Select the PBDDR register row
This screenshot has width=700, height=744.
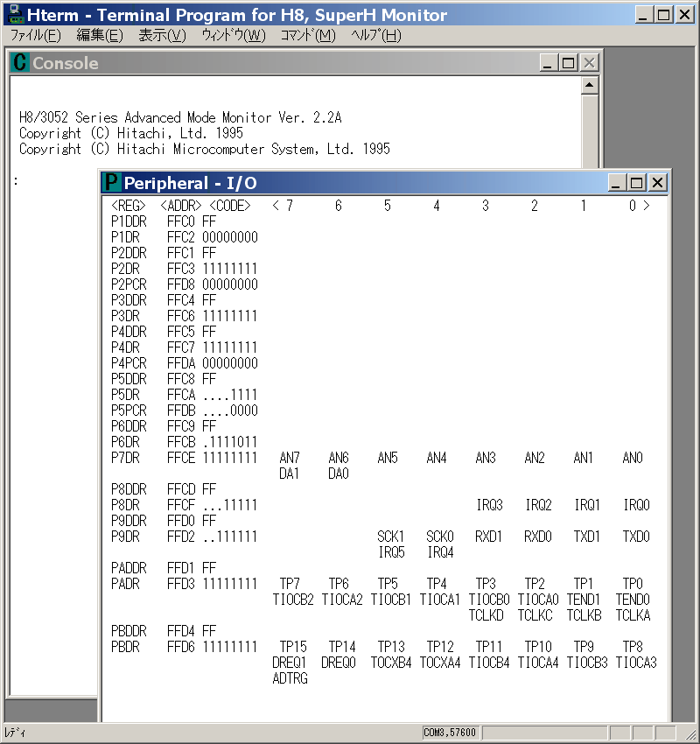pos(164,631)
